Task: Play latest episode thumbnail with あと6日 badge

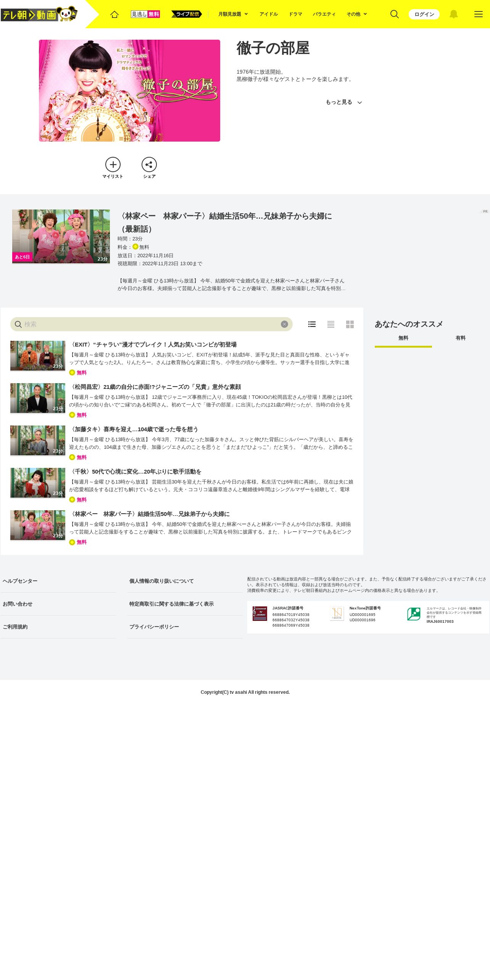Action: (61, 236)
